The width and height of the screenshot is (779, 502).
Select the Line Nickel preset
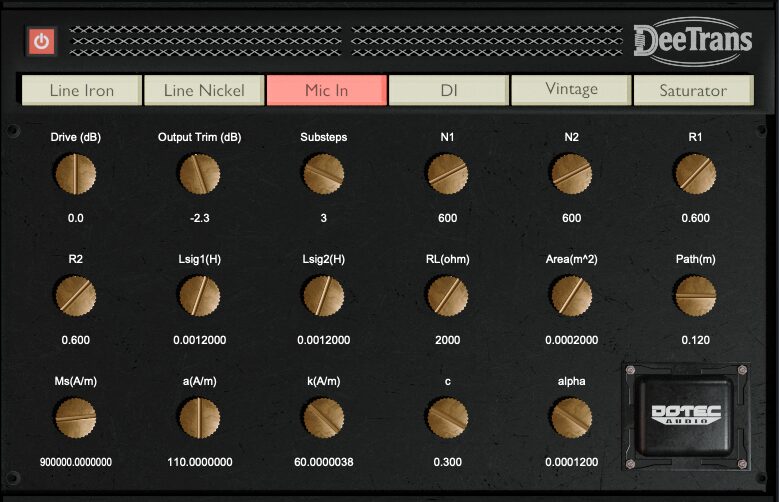(x=204, y=90)
